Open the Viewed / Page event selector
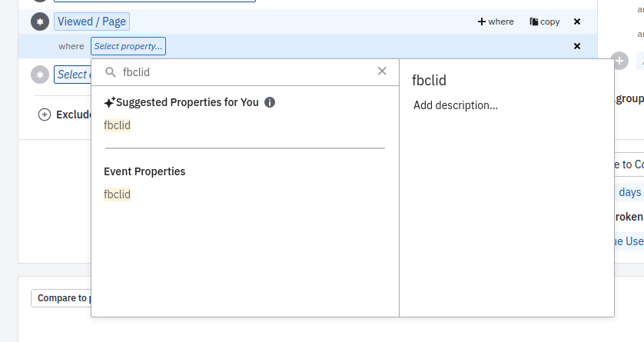This screenshot has width=644, height=342. pos(92,22)
